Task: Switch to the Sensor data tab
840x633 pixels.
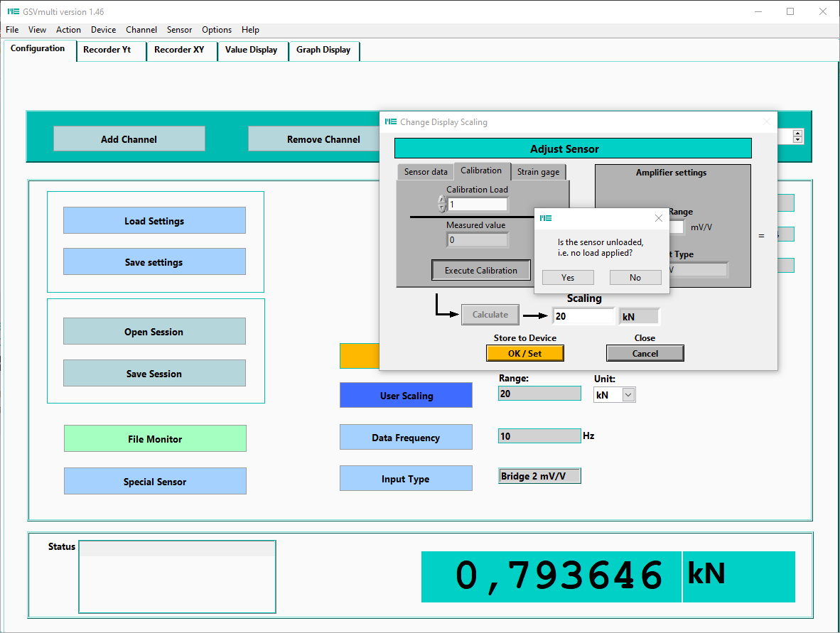Action: click(426, 172)
